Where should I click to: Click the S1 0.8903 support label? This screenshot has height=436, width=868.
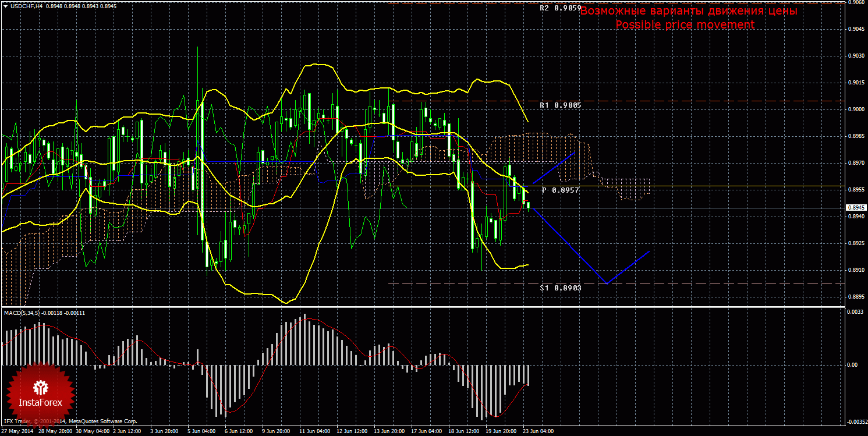click(560, 288)
